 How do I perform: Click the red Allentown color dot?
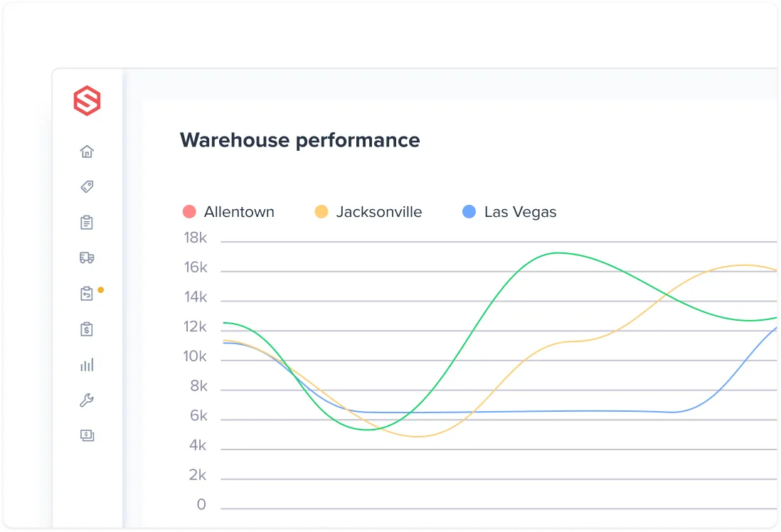point(188,211)
